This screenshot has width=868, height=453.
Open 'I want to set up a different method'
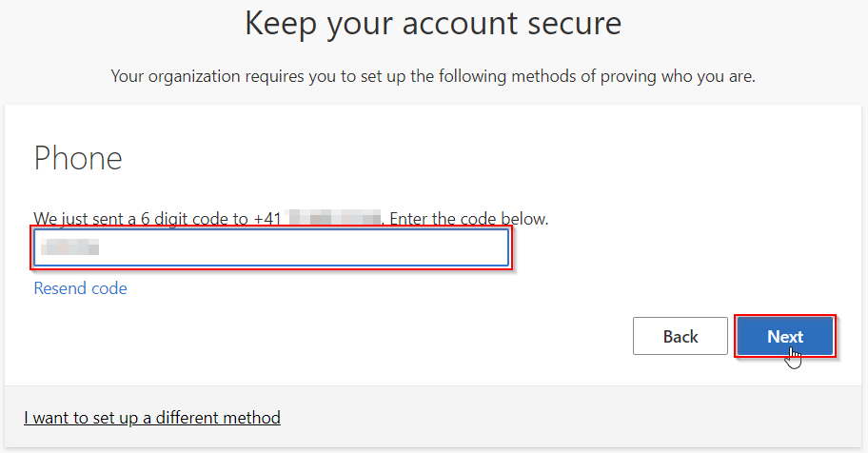click(x=152, y=418)
